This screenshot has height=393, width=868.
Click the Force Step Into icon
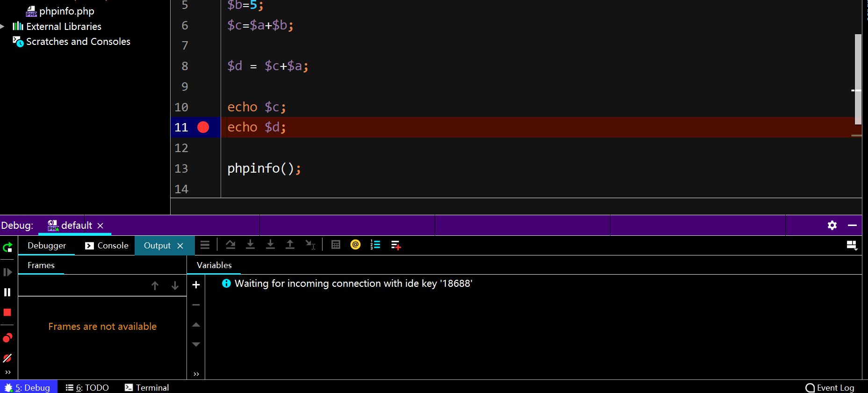(270, 245)
